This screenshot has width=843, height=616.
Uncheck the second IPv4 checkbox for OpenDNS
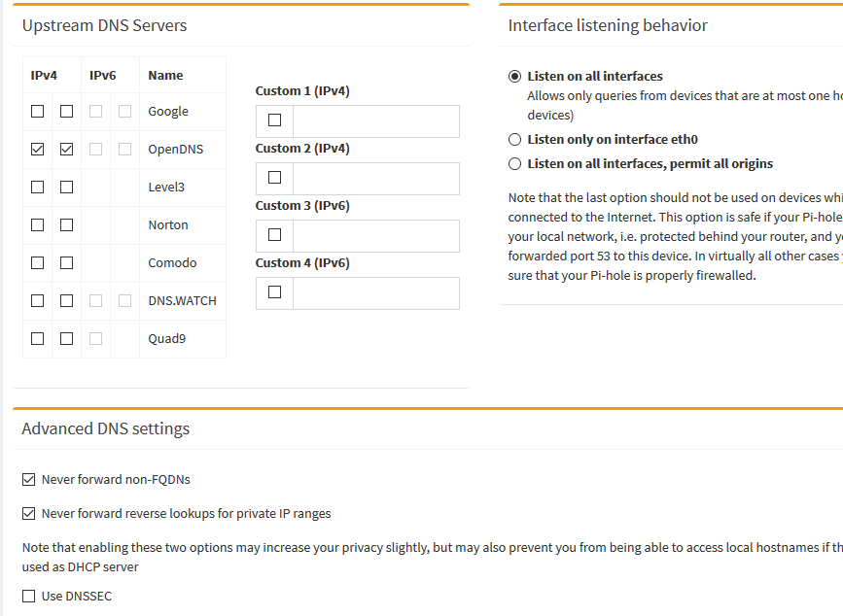(67, 150)
